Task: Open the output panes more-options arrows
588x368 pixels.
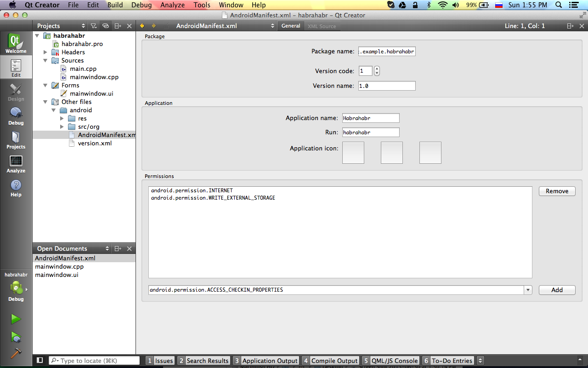Action: tap(481, 361)
